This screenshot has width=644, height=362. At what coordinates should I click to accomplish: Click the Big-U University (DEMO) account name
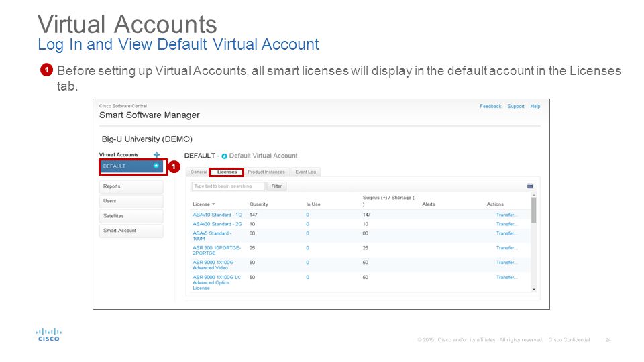point(147,139)
